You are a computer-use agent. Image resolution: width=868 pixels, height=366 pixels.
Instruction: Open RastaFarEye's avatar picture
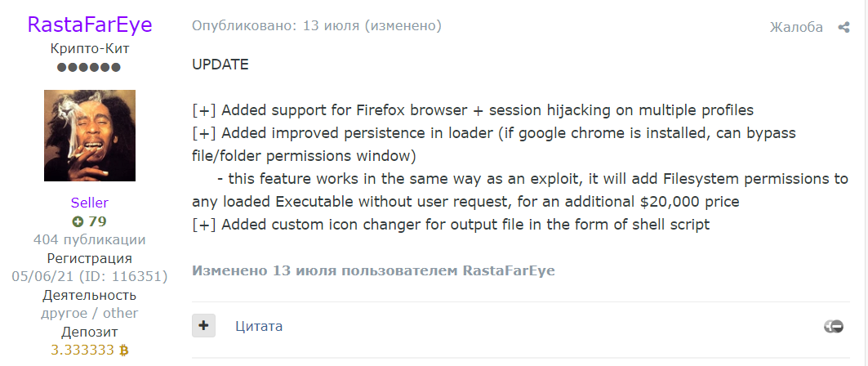pos(90,136)
